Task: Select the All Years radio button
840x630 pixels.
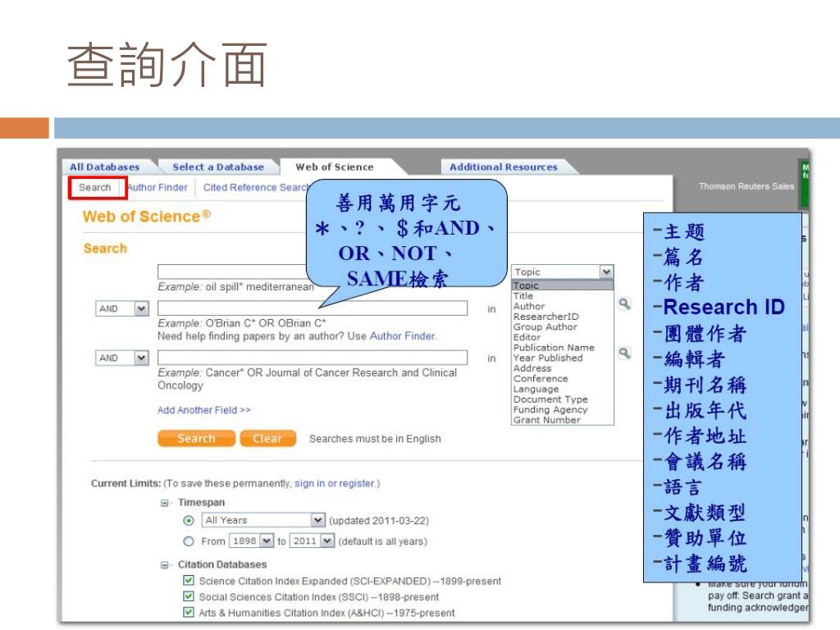Action: 189,520
